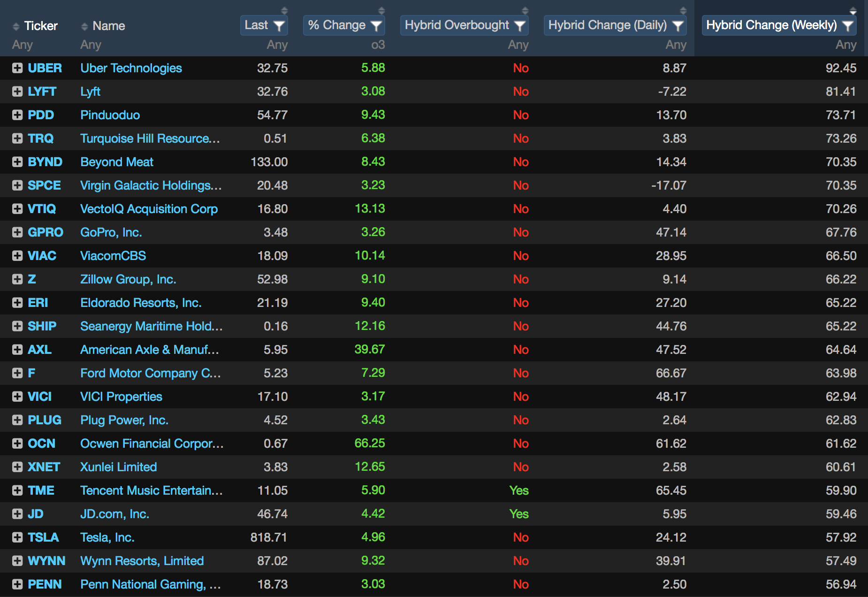Image resolution: width=868 pixels, height=597 pixels.
Task: Click the plus icon for OCN row
Action: click(17, 444)
